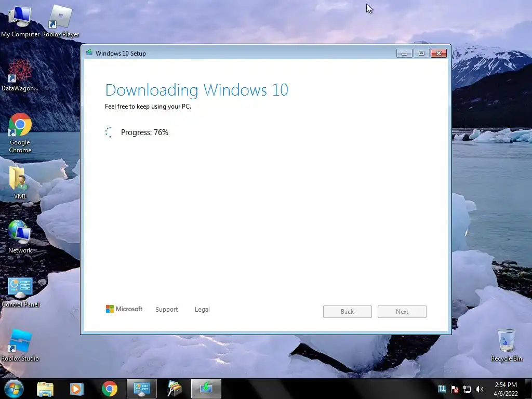
Task: Open the My Computer desktop icon
Action: [x=20, y=20]
